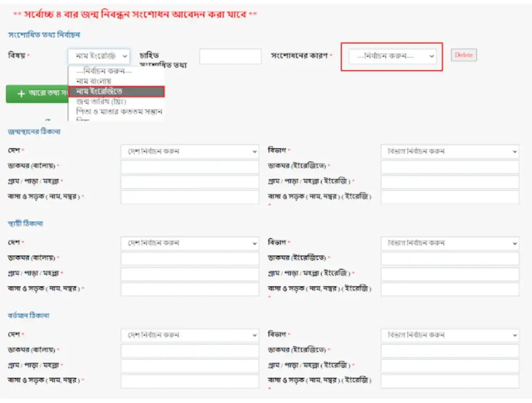Click birthplace বাসা ও সড়ক Bangla field
This screenshot has height=403, width=532.
pyautogui.click(x=190, y=197)
